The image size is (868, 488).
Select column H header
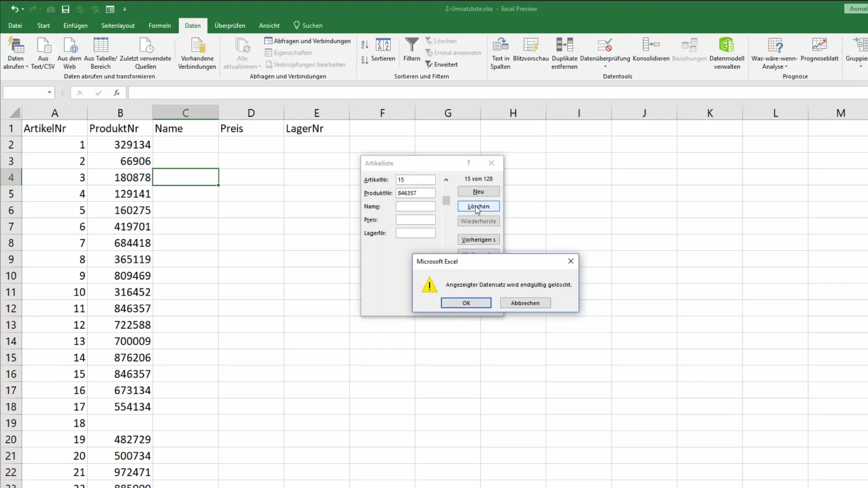pos(513,113)
